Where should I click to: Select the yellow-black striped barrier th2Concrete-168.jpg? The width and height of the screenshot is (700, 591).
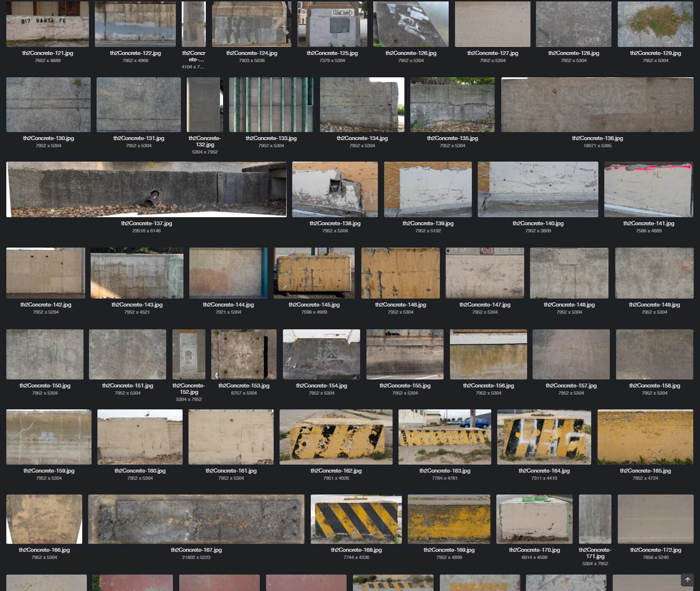point(355,519)
